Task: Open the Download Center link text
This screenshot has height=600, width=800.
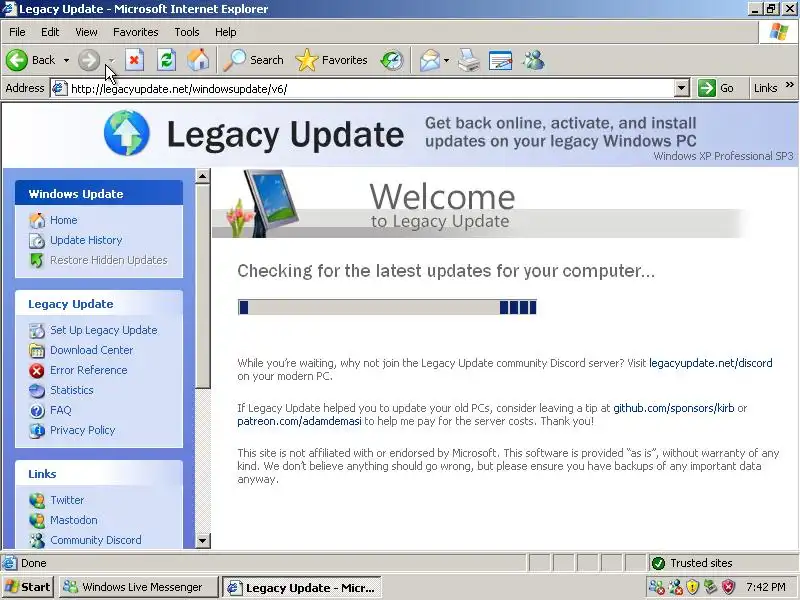Action: pyautogui.click(x=91, y=351)
